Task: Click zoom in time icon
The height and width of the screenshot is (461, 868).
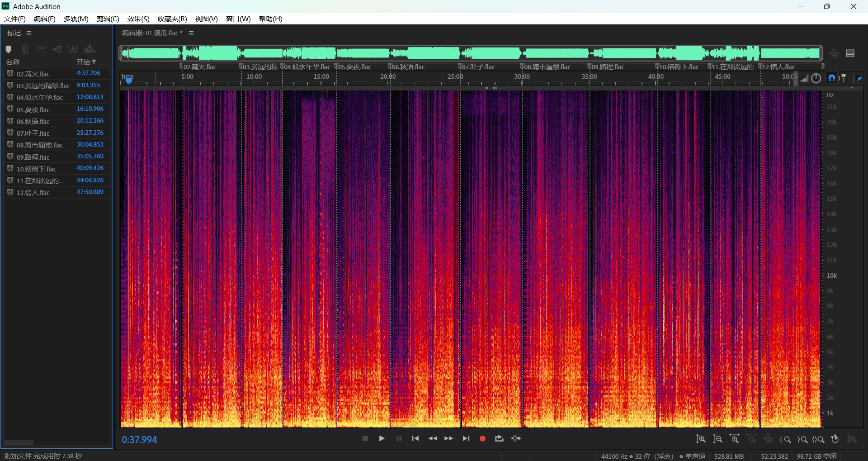Action: [735, 439]
